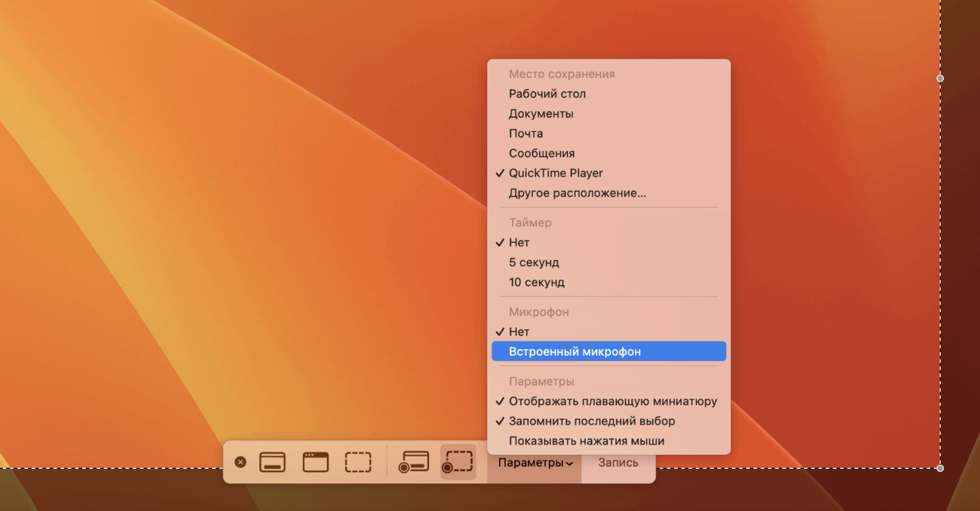Click the Запись button
Image resolution: width=980 pixels, height=511 pixels.
point(618,463)
